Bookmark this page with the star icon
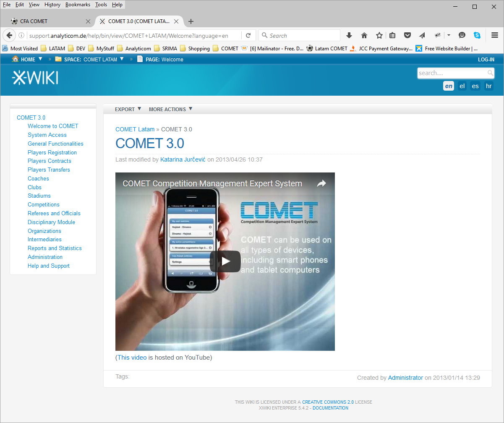The height and width of the screenshot is (423, 504). point(379,36)
